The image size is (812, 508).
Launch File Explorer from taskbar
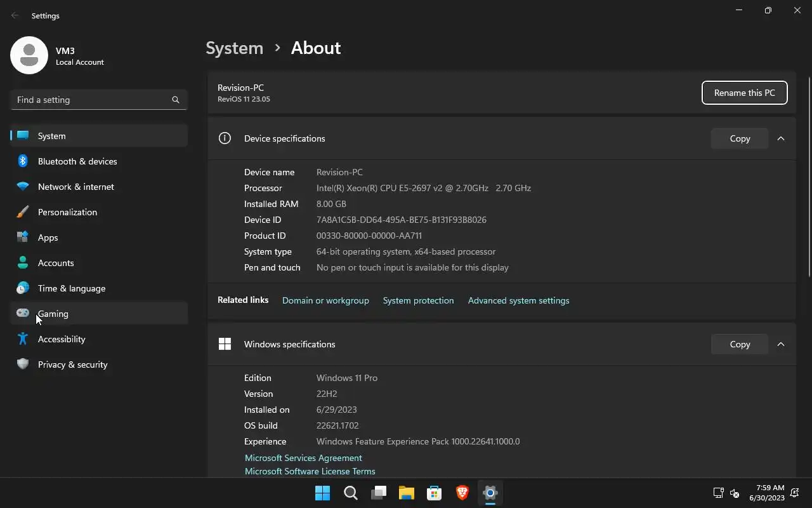point(407,493)
